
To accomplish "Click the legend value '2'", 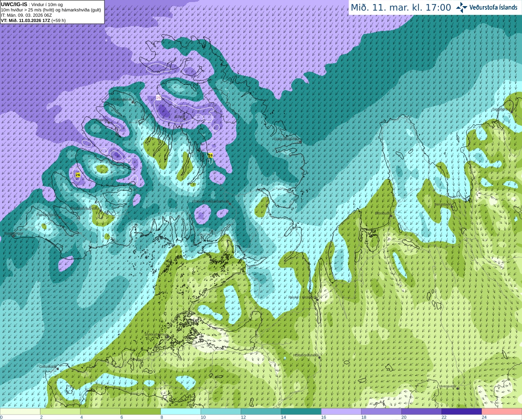I will point(42,417).
